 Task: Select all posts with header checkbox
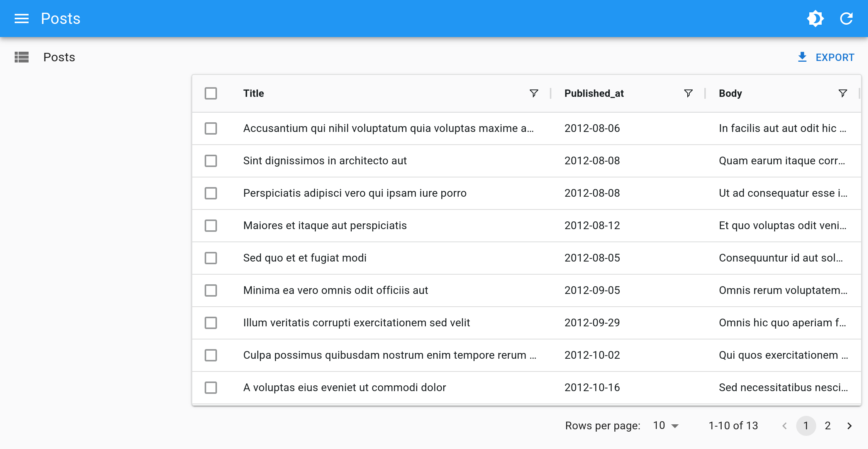[210, 93]
